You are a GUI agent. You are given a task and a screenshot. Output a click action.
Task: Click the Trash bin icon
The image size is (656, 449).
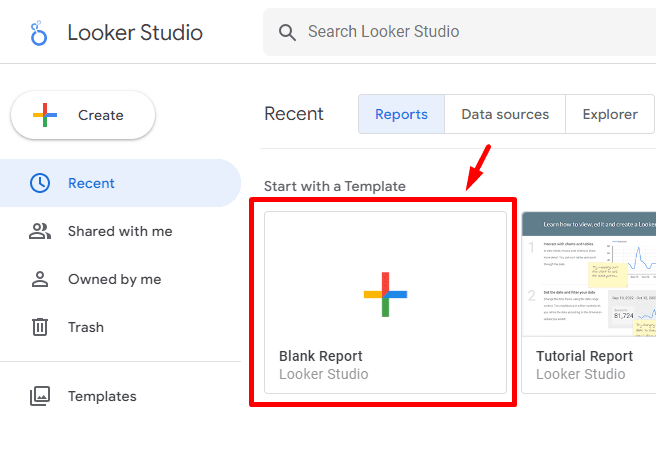click(x=40, y=327)
